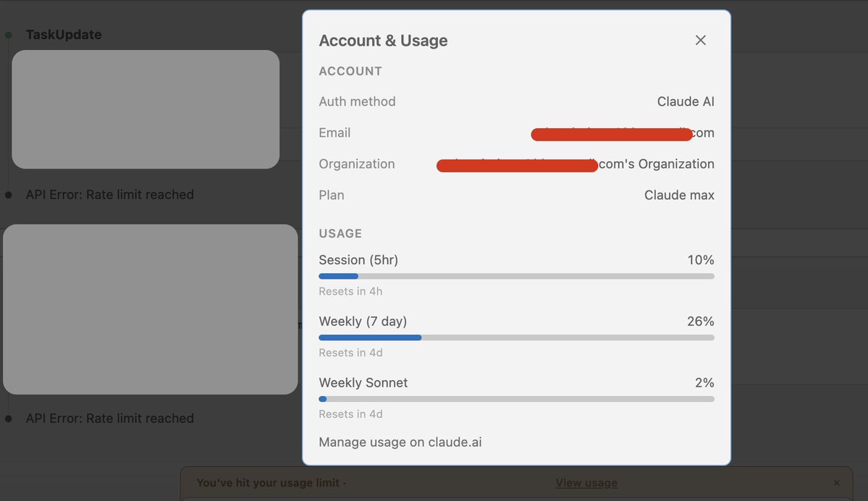Click the Email label

tap(334, 133)
